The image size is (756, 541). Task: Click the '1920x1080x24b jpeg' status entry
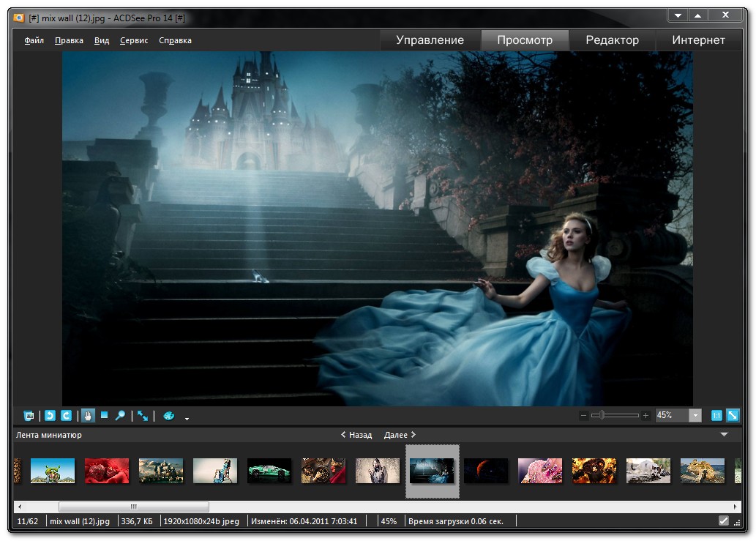[x=201, y=521]
